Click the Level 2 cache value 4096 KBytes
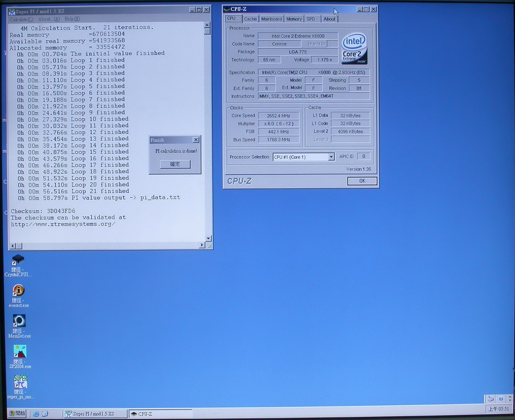 350,132
